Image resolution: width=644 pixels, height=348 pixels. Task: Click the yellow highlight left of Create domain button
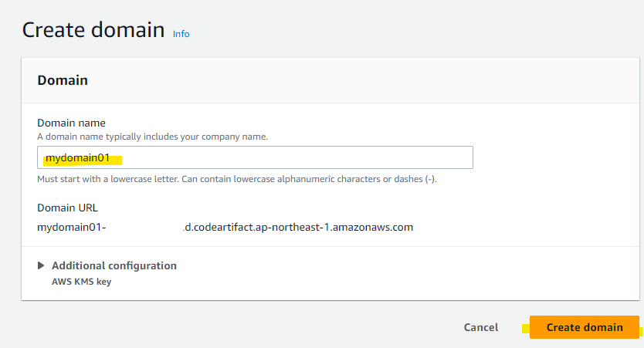point(526,328)
